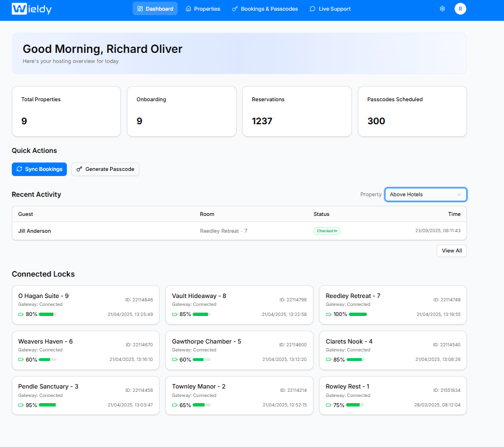Click the Wieldy logo

click(33, 9)
